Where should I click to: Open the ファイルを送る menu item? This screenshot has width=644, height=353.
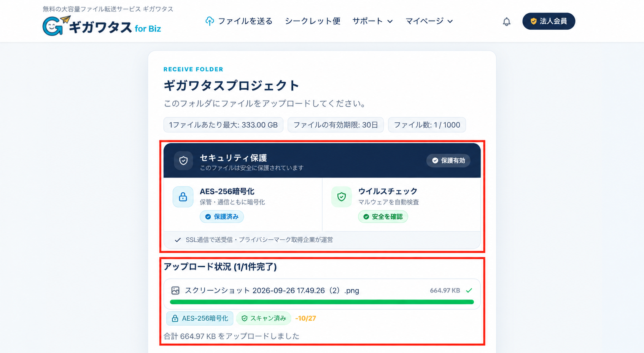coord(239,21)
